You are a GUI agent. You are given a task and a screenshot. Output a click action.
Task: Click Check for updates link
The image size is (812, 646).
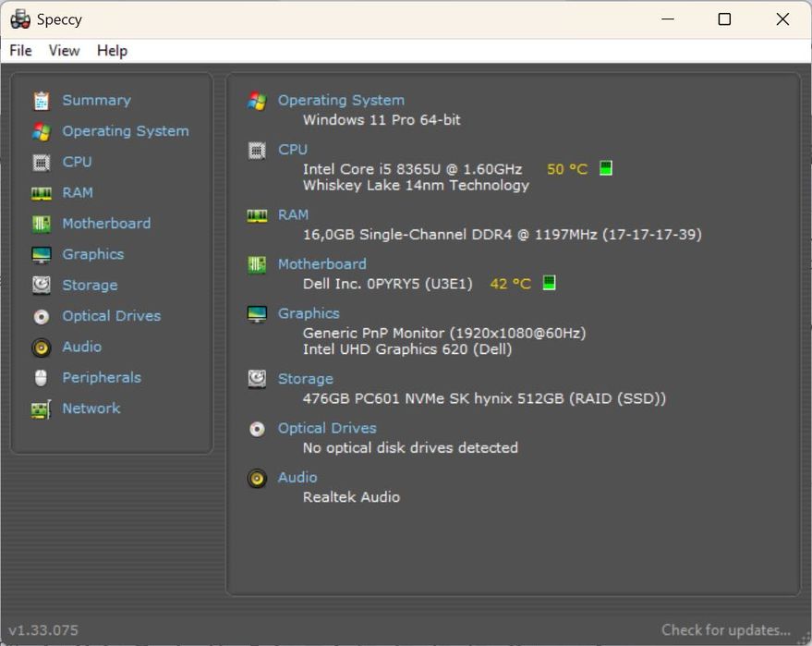click(x=726, y=630)
